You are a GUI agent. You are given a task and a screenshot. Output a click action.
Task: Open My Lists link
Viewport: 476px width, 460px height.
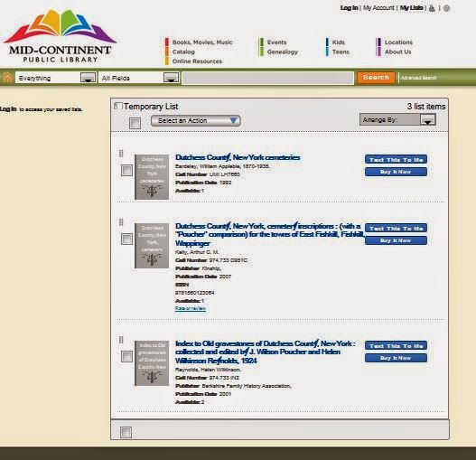point(411,8)
